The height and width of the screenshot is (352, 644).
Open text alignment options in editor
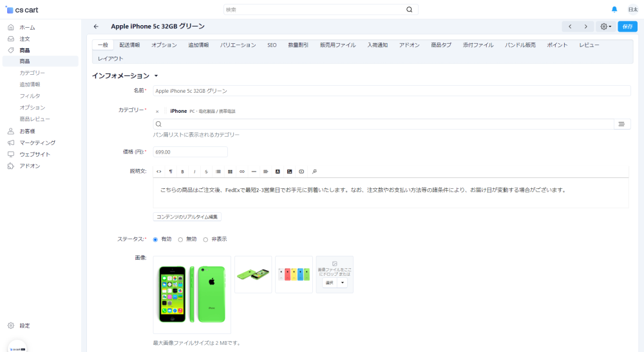point(266,171)
